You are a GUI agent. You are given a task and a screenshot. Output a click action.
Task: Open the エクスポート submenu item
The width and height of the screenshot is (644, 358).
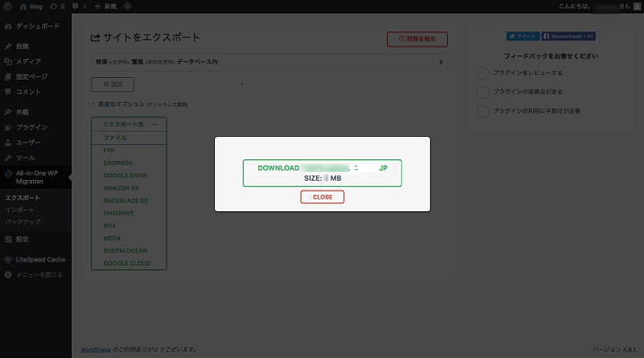coord(22,198)
